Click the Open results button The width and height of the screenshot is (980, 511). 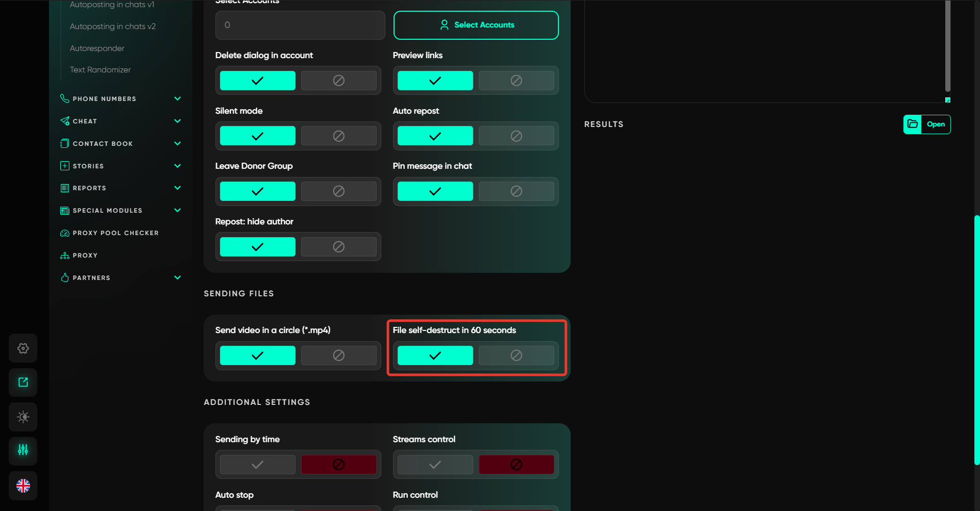(x=936, y=124)
